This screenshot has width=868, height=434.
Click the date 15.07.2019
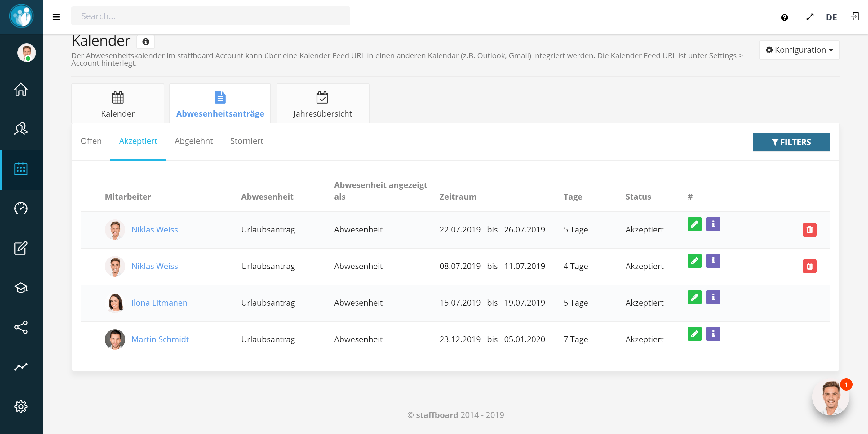(460, 303)
